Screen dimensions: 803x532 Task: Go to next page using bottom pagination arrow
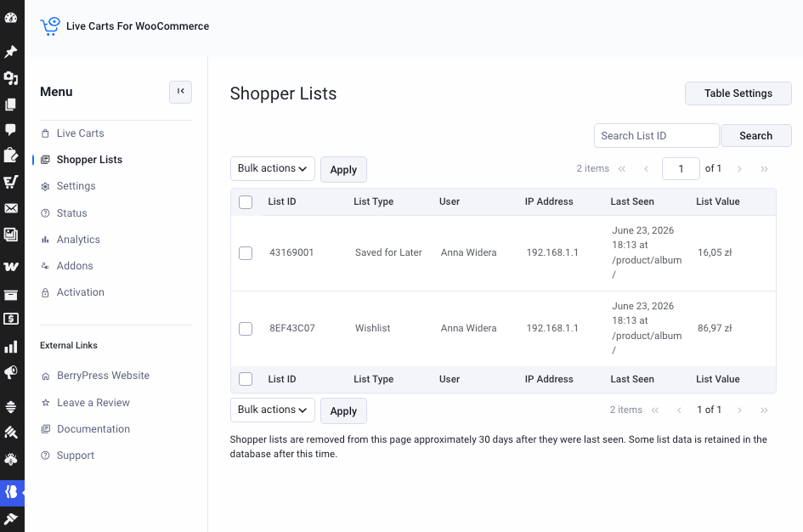(739, 410)
